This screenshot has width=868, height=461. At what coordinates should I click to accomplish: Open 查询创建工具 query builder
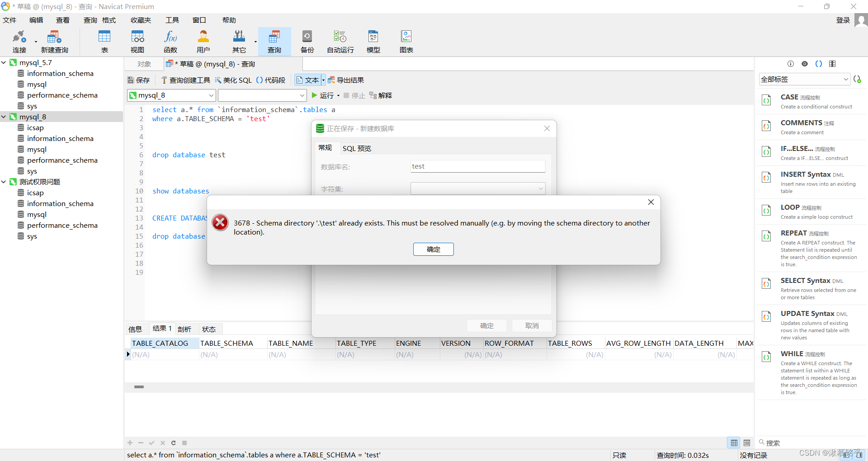186,80
